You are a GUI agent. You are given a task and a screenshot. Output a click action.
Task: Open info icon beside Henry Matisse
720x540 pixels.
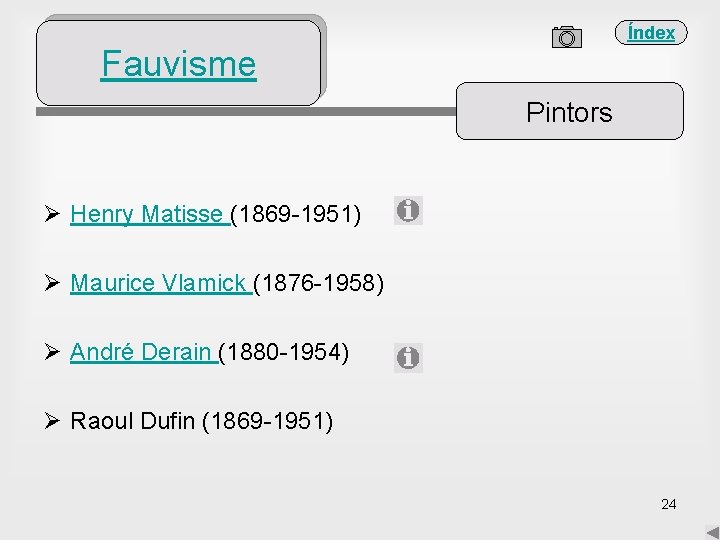408,211
